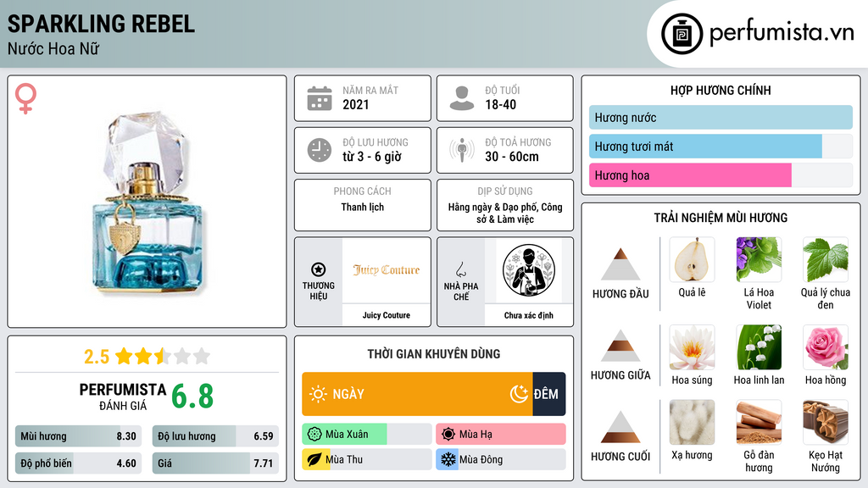Click the calendar icon beside Năm ra mắt

pos(320,98)
